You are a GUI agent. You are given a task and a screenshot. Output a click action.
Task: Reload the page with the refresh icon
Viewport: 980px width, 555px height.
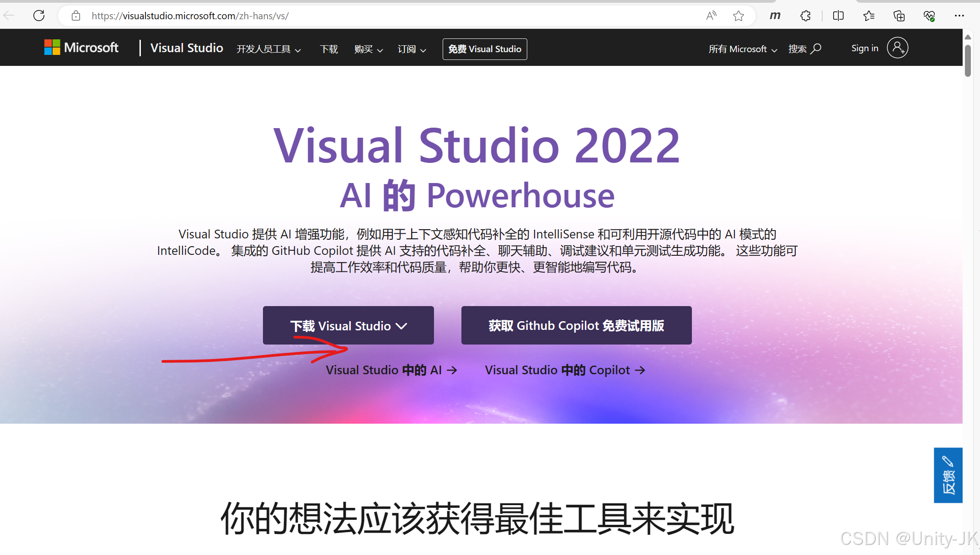tap(39, 16)
